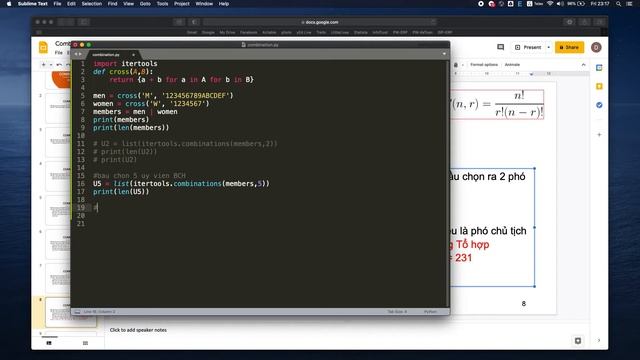The width and height of the screenshot is (640, 360).
Task: Open the Project menu
Action: click(x=182, y=4)
